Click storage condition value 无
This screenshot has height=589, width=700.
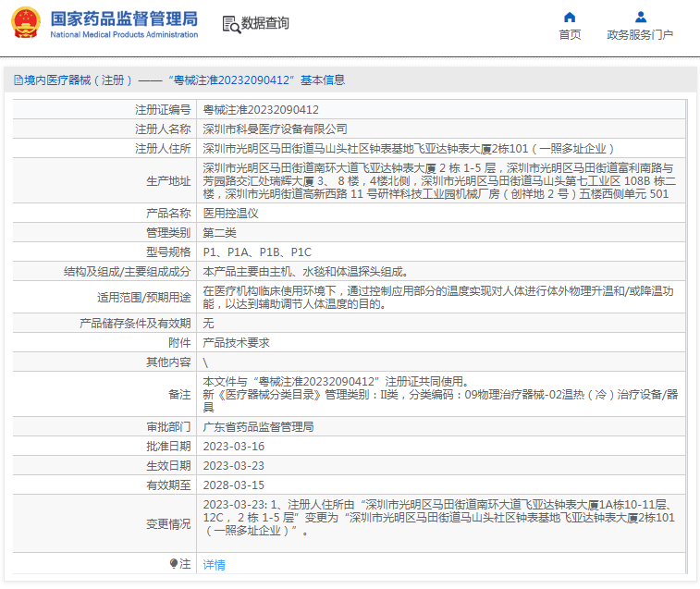tap(208, 324)
